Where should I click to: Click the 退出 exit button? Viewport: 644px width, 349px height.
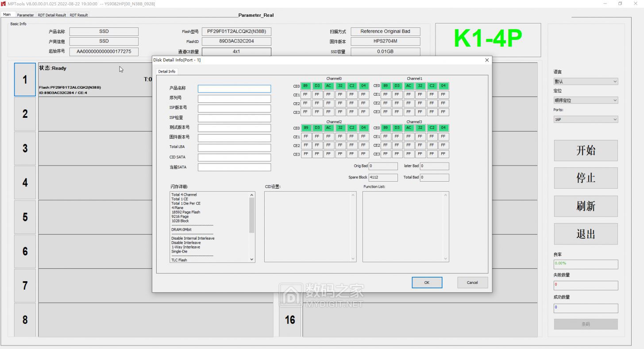click(586, 234)
